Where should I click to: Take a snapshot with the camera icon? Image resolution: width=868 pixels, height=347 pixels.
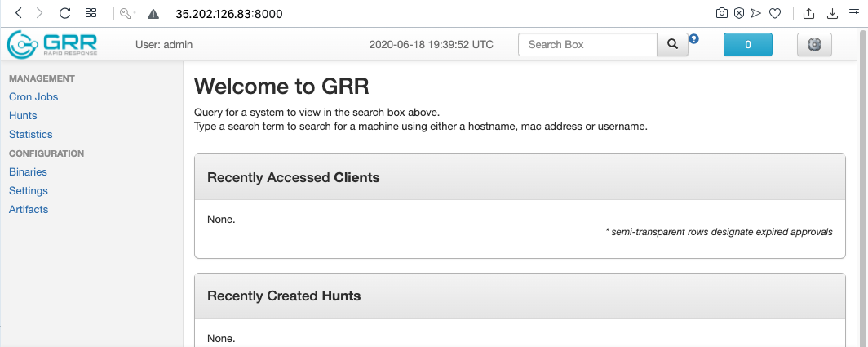point(721,13)
